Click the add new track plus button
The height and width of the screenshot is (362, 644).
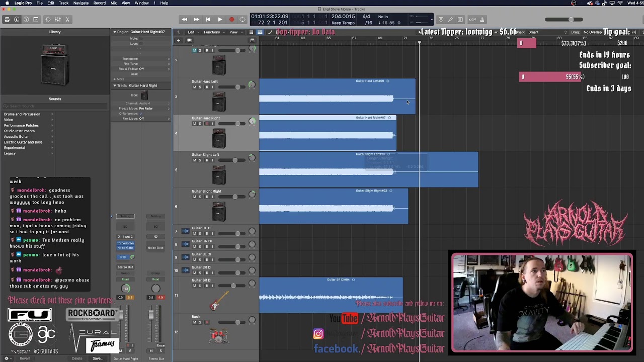pyautogui.click(x=178, y=40)
